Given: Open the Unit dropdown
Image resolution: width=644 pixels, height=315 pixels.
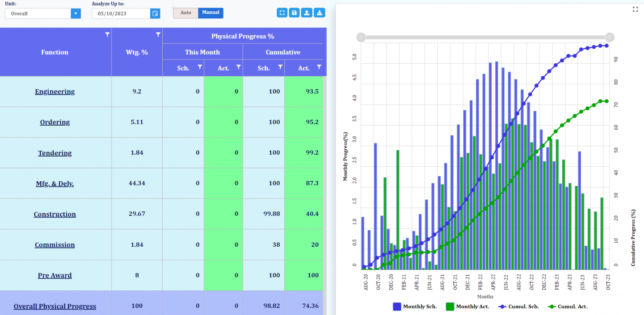Looking at the screenshot, I should 75,13.
